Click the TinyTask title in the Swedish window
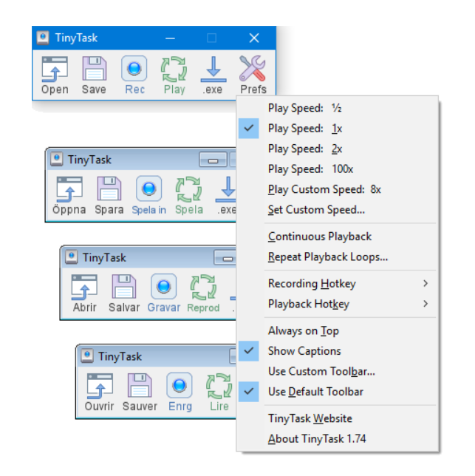Viewport: 475px width, 476px height. pyautogui.click(x=89, y=160)
